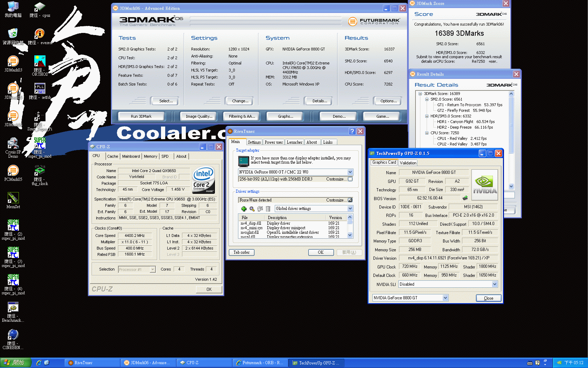Viewport: 588px width, 368px height.
Task: Click the BIOS save chip icon in GPU-Z
Action: tap(465, 198)
